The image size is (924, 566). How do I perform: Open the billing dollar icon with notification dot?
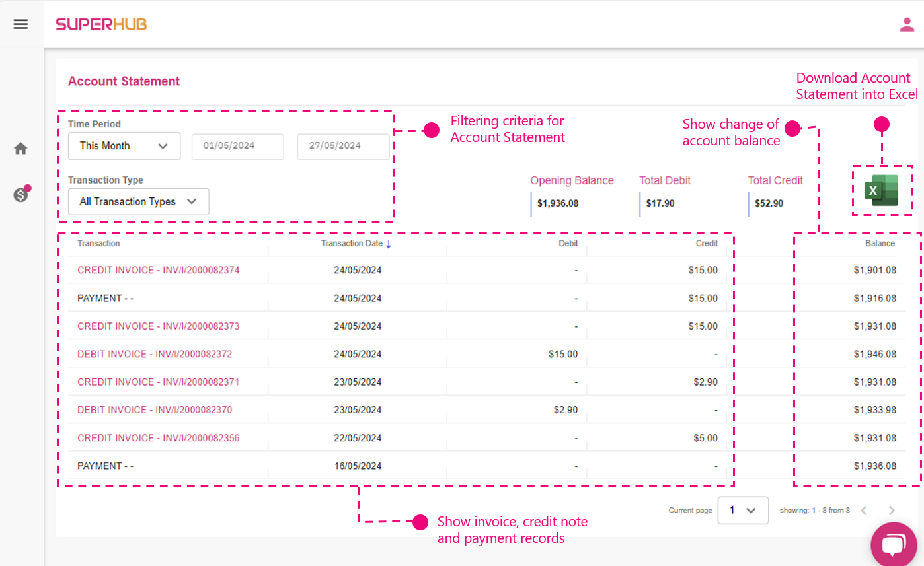[20, 194]
